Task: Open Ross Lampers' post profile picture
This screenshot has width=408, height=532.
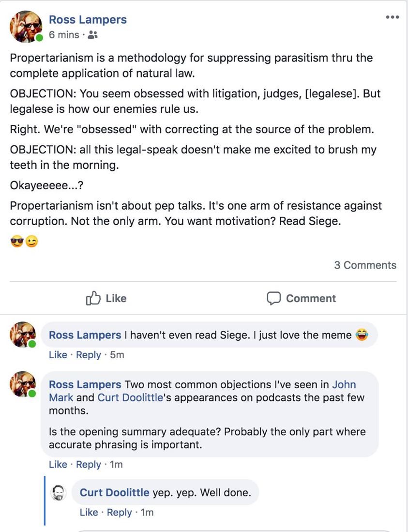Action: [26, 27]
